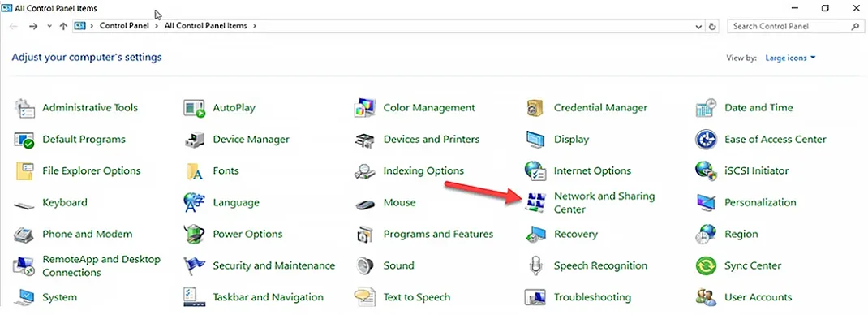Click the Control Panel breadcrumb
Image resolution: width=868 pixels, height=315 pixels.
pos(124,26)
